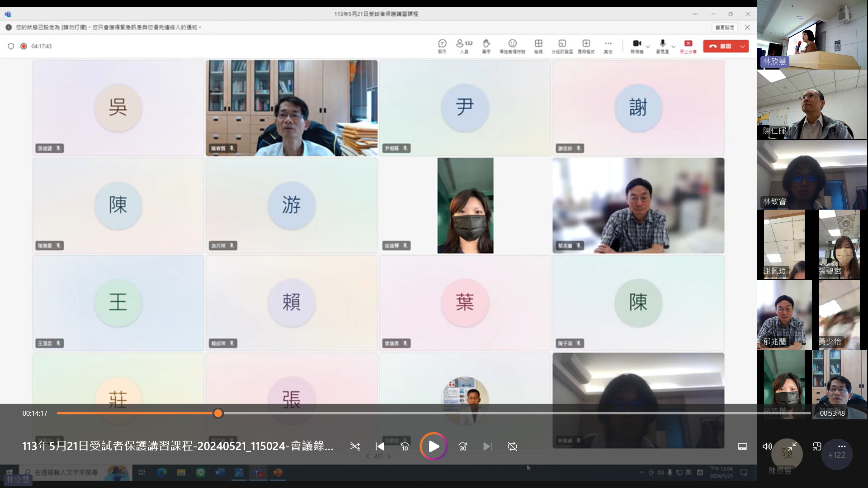Select the 游 participant tile

(x=291, y=205)
